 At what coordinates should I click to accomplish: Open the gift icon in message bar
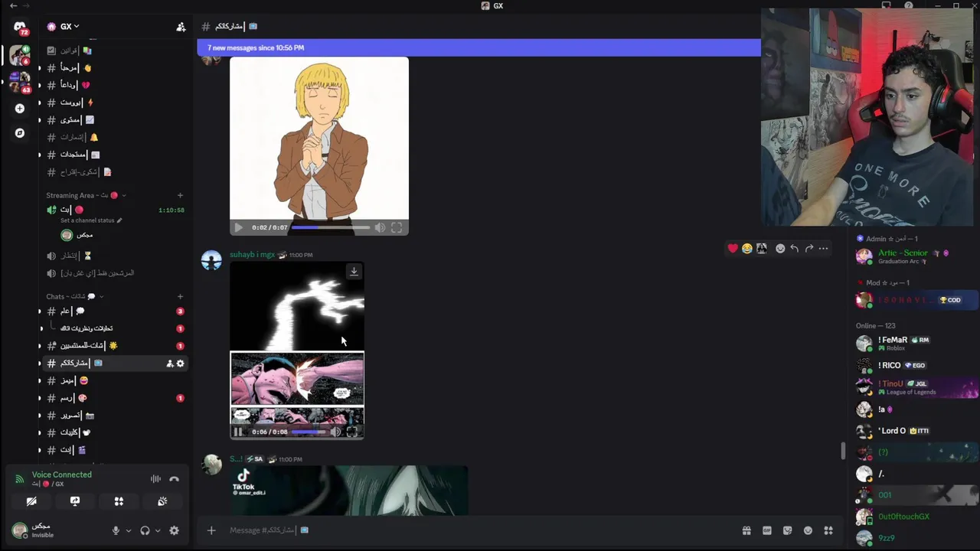click(746, 530)
